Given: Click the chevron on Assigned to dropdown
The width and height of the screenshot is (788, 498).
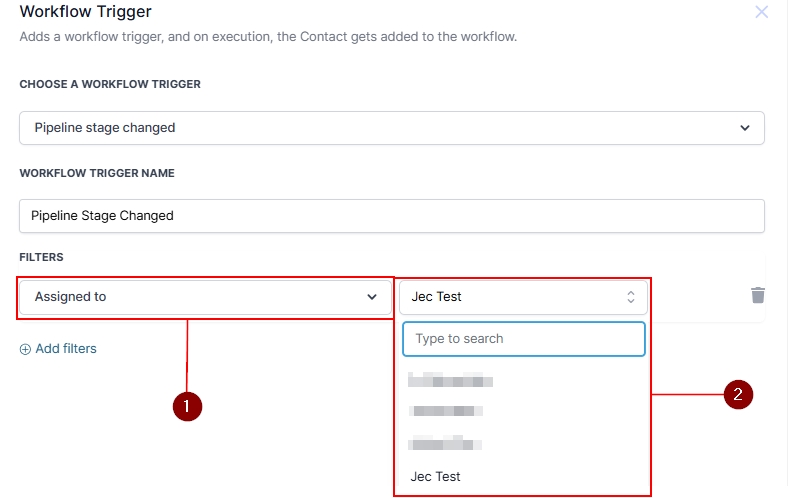Looking at the screenshot, I should (x=372, y=297).
